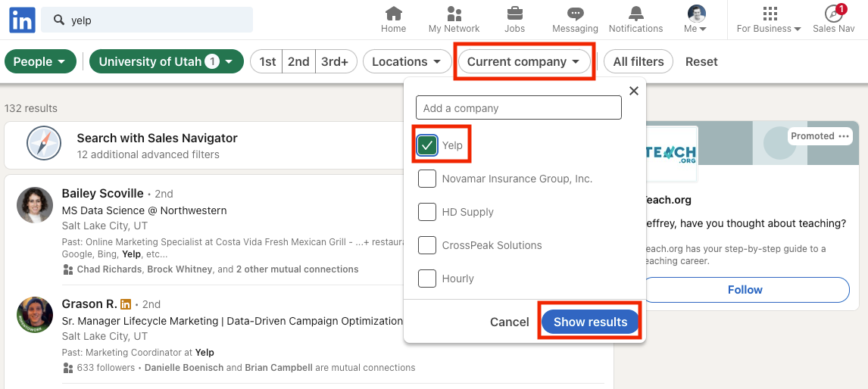Click the 132 results count text
This screenshot has width=868, height=389.
click(31, 108)
